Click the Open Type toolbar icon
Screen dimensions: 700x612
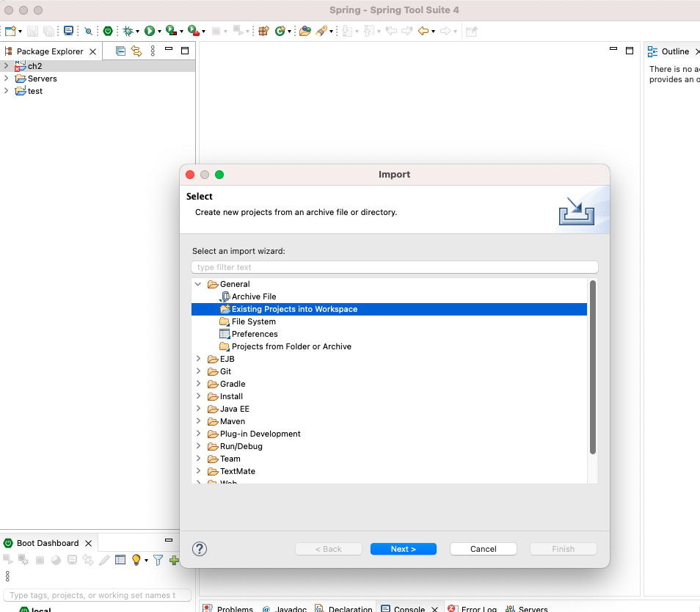click(305, 31)
